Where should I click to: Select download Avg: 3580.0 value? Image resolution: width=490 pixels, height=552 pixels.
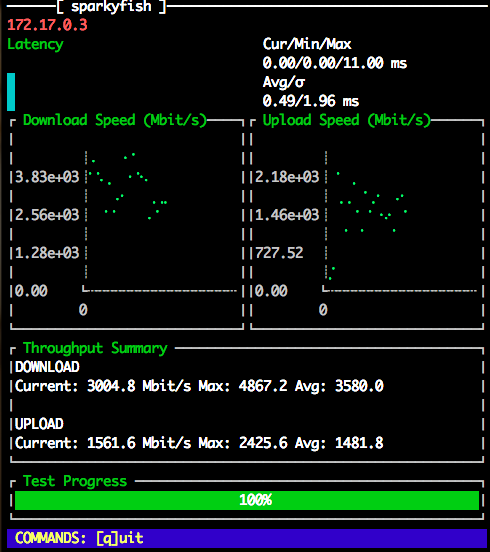(x=339, y=386)
